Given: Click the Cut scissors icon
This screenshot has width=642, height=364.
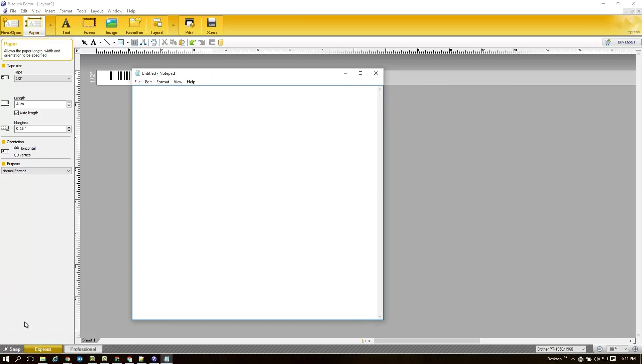Looking at the screenshot, I should coord(165,42).
